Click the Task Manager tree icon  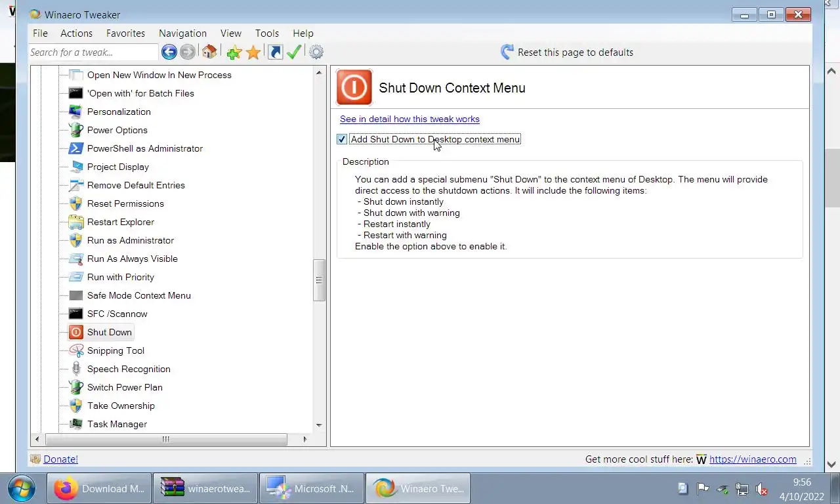click(x=76, y=424)
